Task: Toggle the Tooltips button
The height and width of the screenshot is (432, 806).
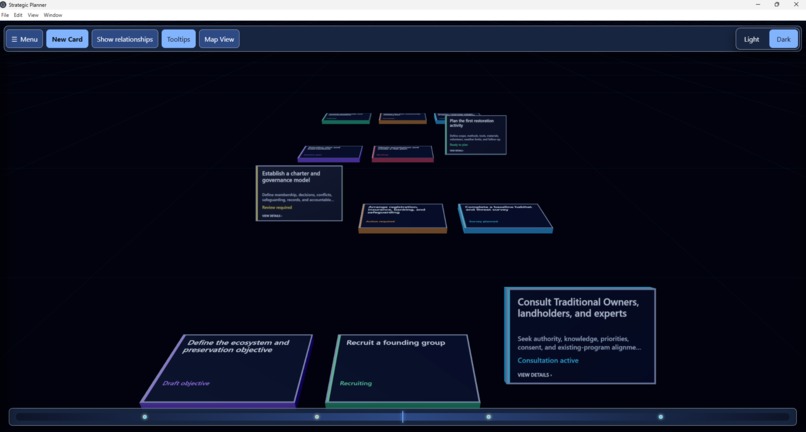Action: pos(178,39)
